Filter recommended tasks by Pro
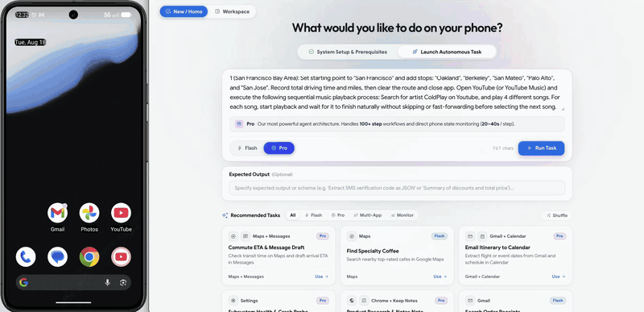The image size is (644, 312). pos(337,215)
